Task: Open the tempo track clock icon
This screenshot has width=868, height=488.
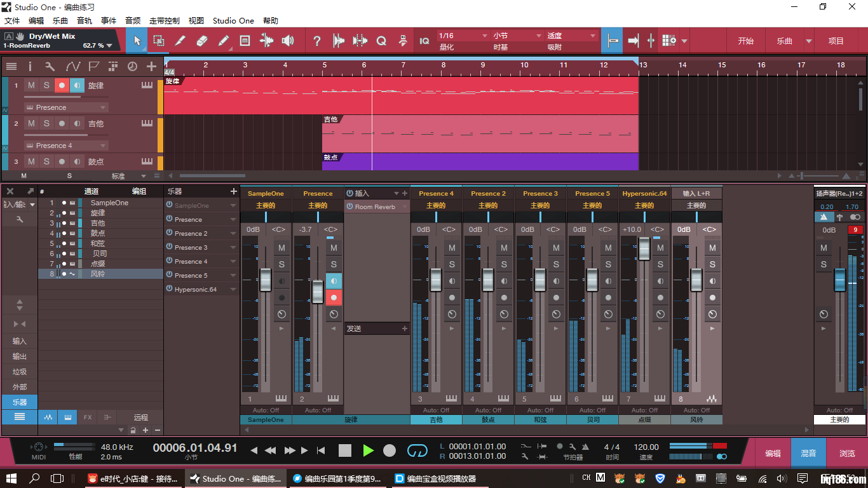Action: [132, 66]
